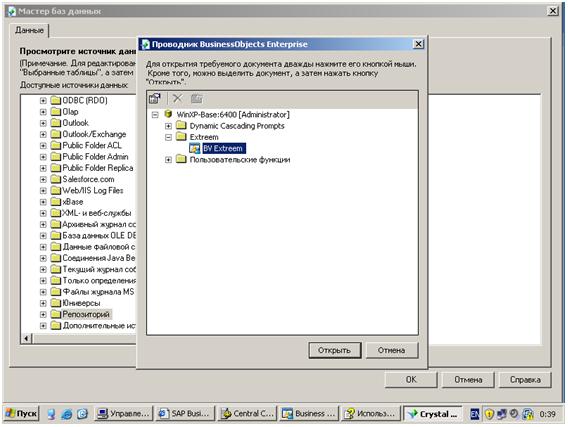568x427 pixels.
Task: Click the BV Extreem business view icon
Action: [x=195, y=148]
